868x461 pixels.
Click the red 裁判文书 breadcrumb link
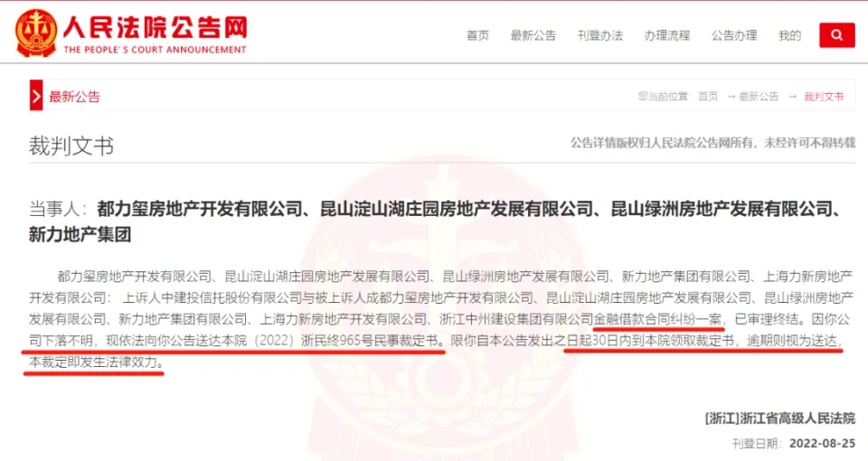pos(824,97)
